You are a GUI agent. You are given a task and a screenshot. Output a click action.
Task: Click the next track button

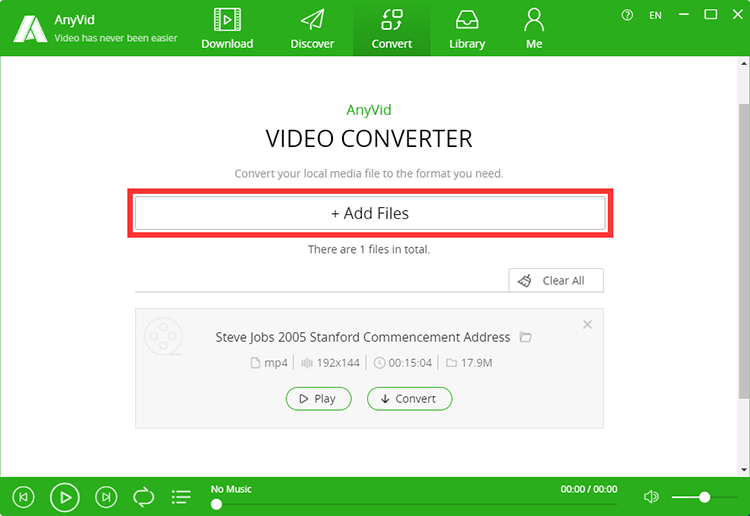pyautogui.click(x=106, y=497)
